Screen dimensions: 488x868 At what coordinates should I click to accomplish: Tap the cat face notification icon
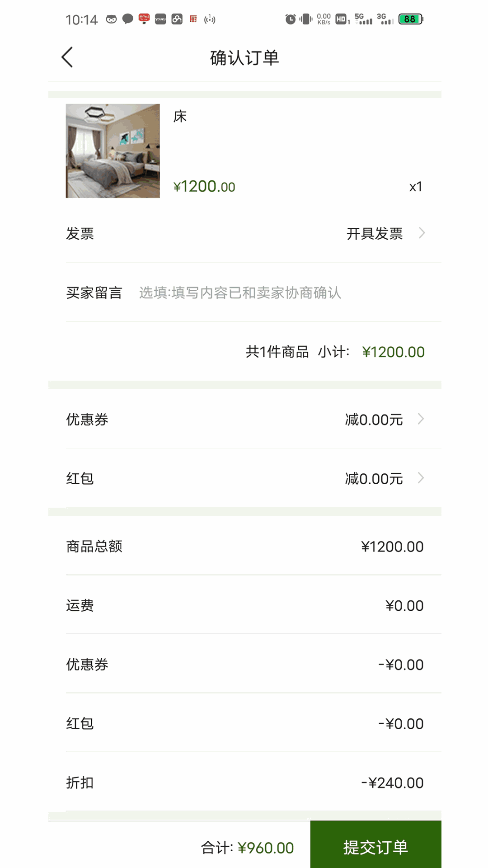(x=111, y=19)
